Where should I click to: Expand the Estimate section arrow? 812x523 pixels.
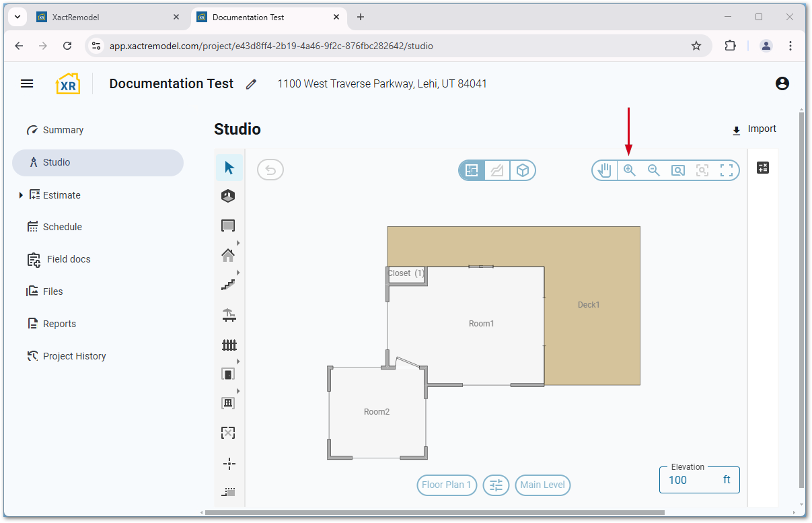point(21,195)
